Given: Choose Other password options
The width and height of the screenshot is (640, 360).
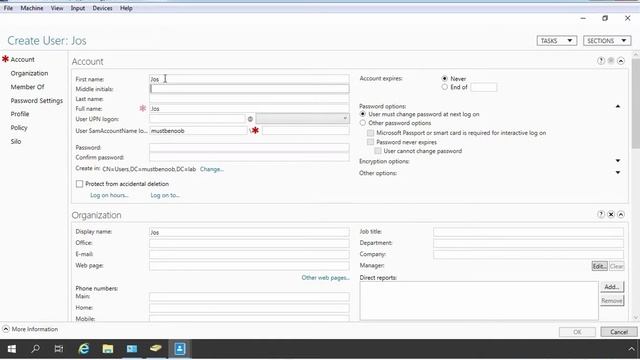Looking at the screenshot, I should coord(362,123).
